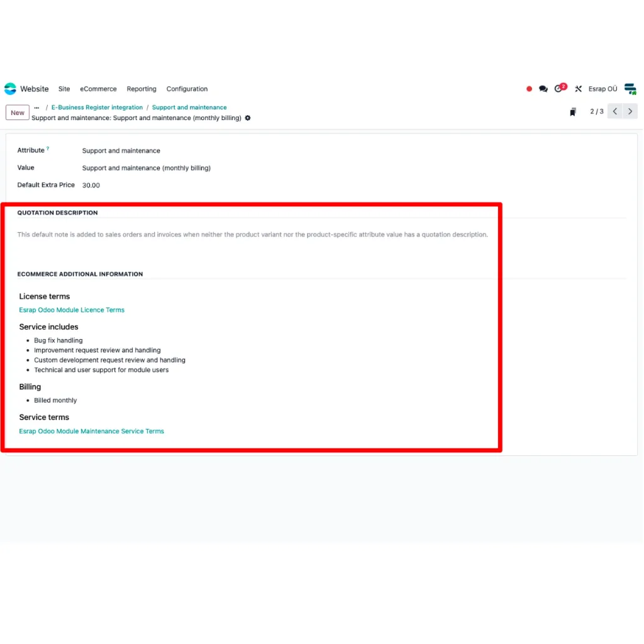Screen dimensions: 644x644
Task: Open the Website app logo icon
Action: point(10,89)
